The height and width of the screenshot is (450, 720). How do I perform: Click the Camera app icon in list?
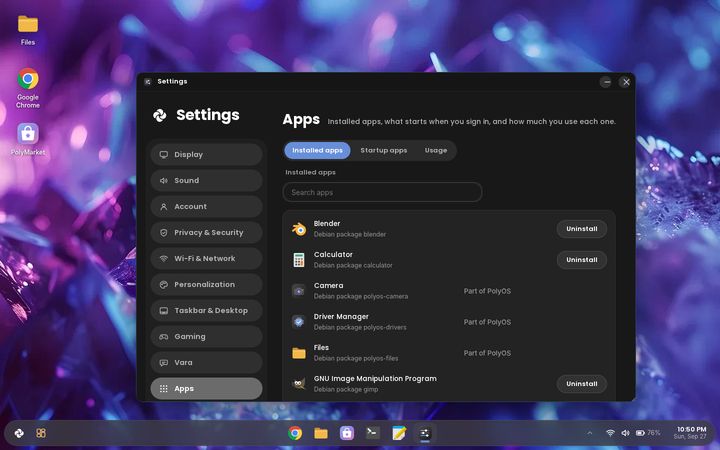coord(299,291)
